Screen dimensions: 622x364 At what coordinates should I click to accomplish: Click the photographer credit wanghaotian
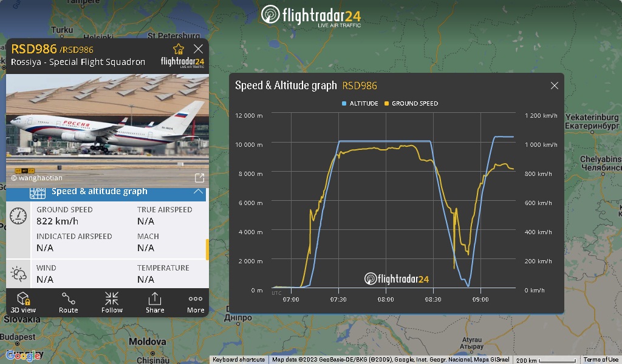[36, 178]
